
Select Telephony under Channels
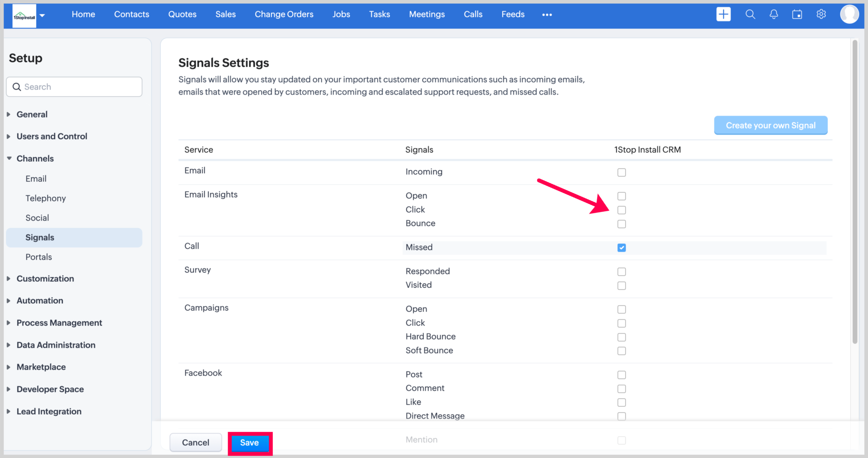pyautogui.click(x=45, y=198)
